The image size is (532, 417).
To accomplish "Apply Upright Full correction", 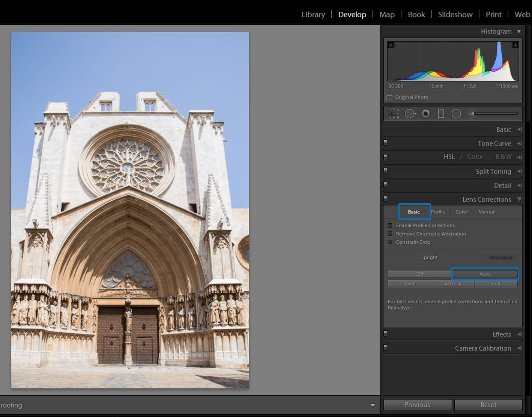I will click(496, 284).
